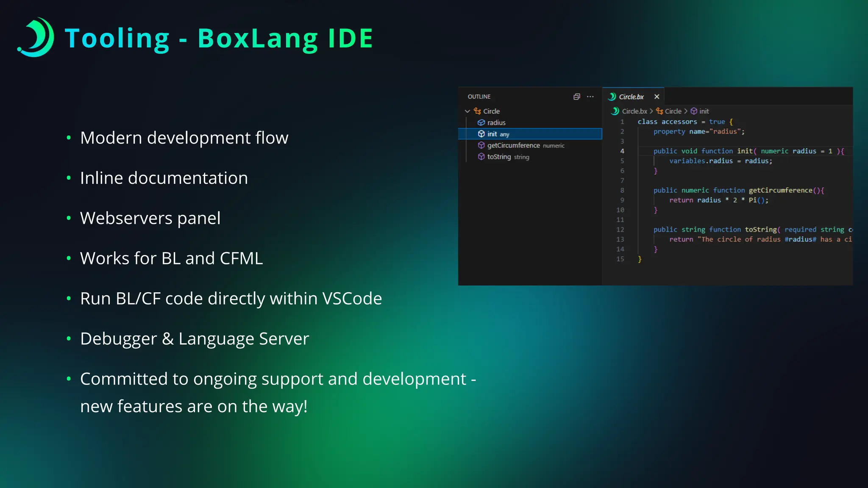
Task: Open the Outline panel more actions menu
Action: (590, 97)
